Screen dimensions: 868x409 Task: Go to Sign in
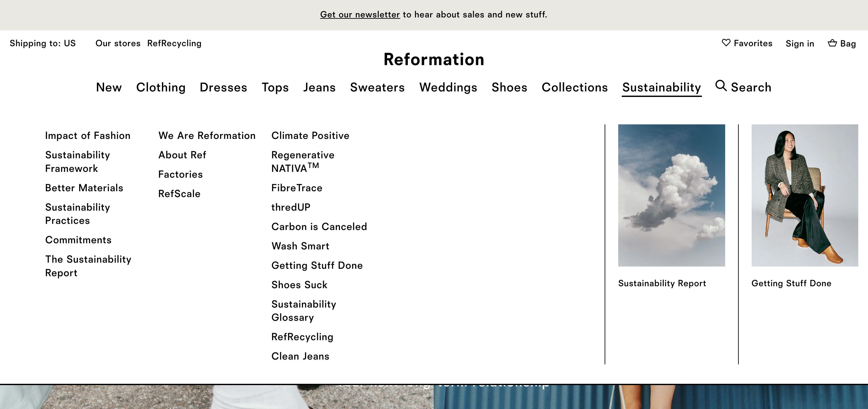click(x=799, y=44)
